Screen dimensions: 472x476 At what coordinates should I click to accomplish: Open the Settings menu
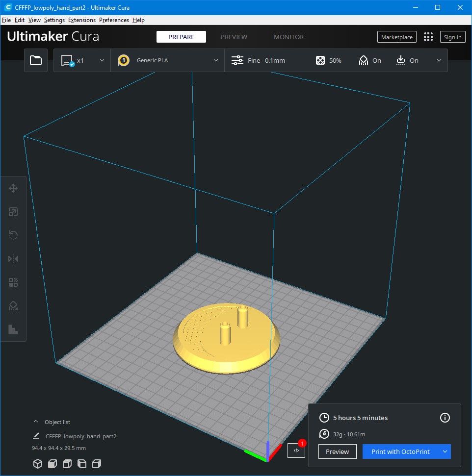click(54, 20)
